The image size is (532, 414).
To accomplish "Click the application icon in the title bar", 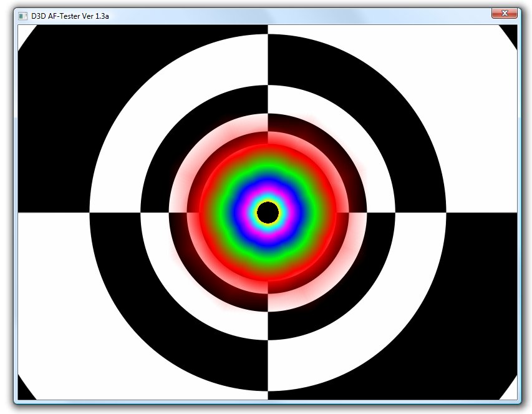I will (x=23, y=16).
